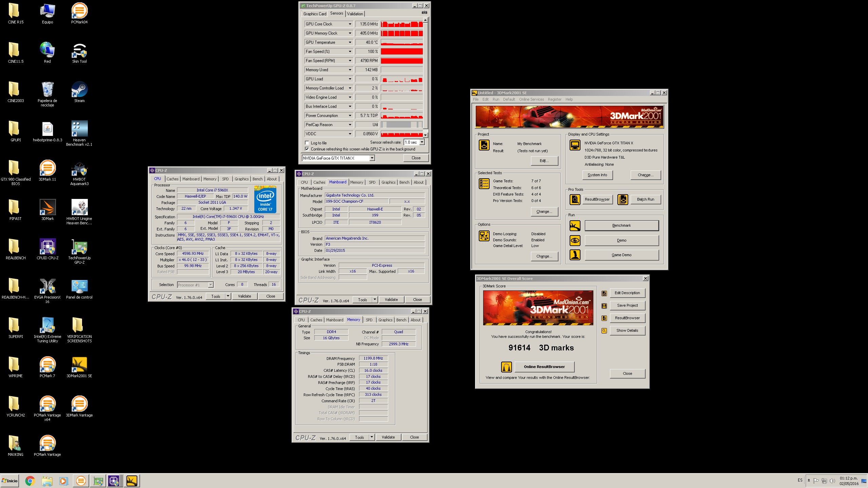Open the Power Consumption sensor dropdown

(x=350, y=116)
